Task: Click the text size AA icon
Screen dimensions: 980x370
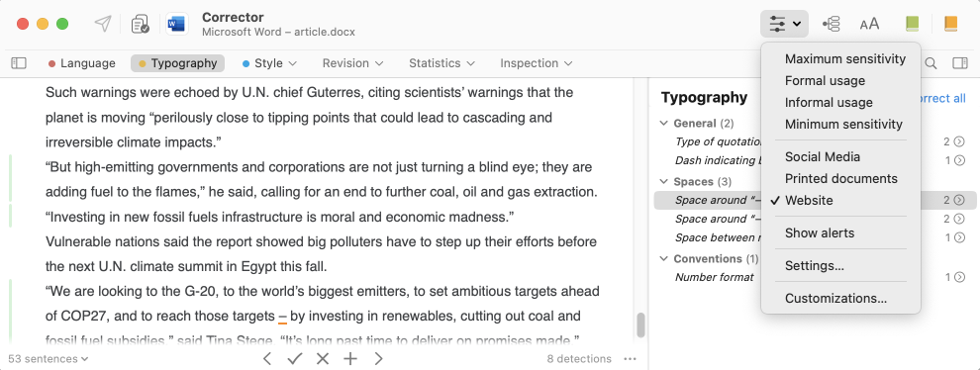Action: [x=869, y=25]
